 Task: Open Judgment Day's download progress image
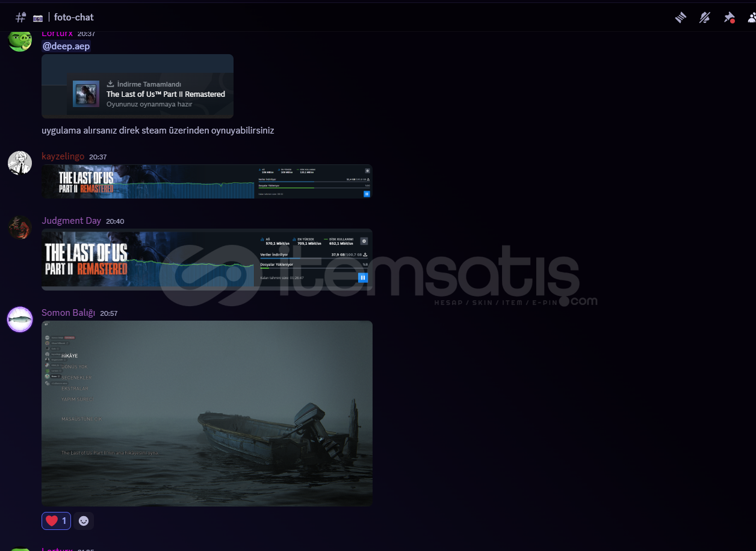tap(207, 260)
